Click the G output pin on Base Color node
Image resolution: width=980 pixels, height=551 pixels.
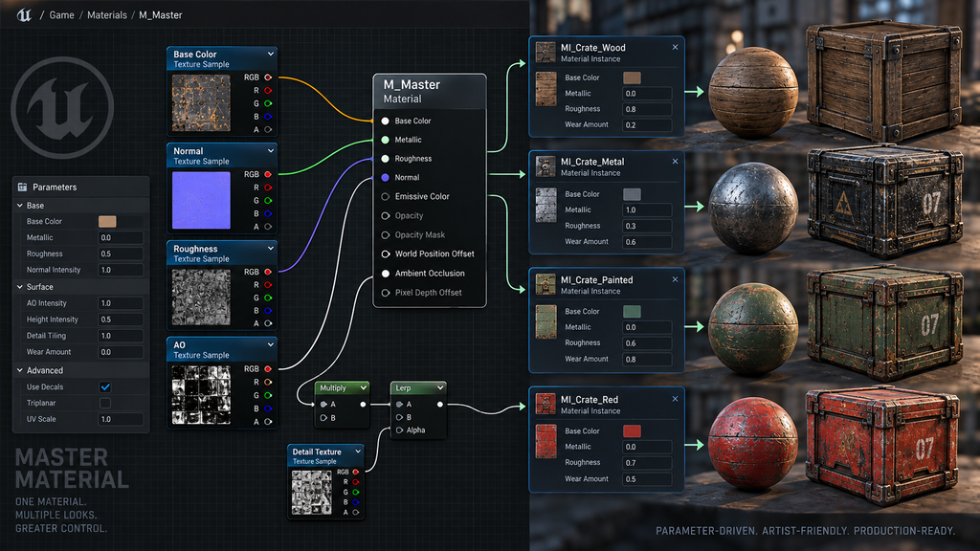point(268,103)
